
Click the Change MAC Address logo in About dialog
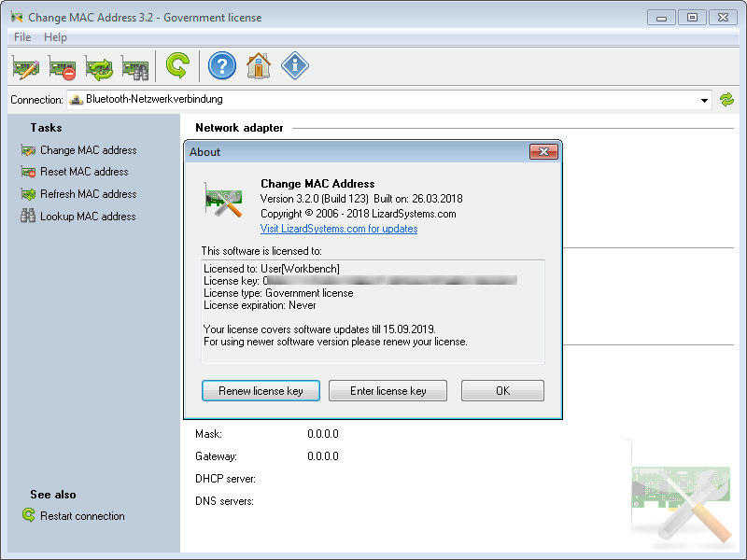pos(224,200)
